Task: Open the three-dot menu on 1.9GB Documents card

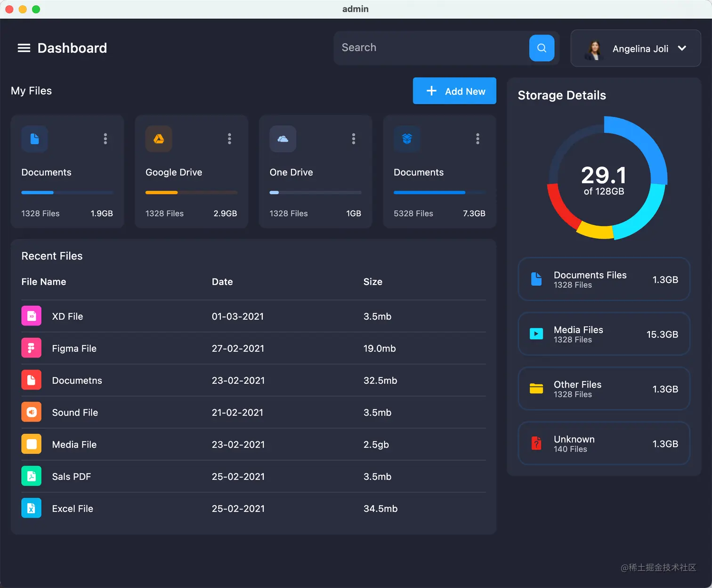Action: click(x=105, y=139)
